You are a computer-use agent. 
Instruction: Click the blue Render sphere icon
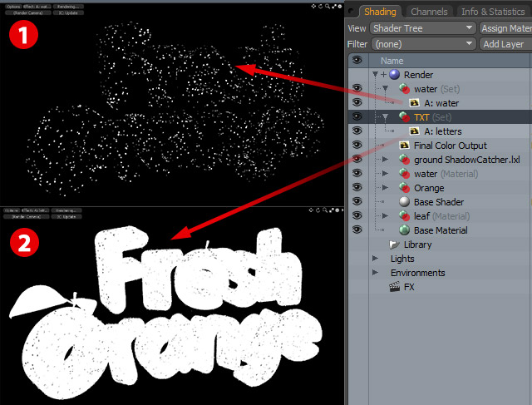394,74
